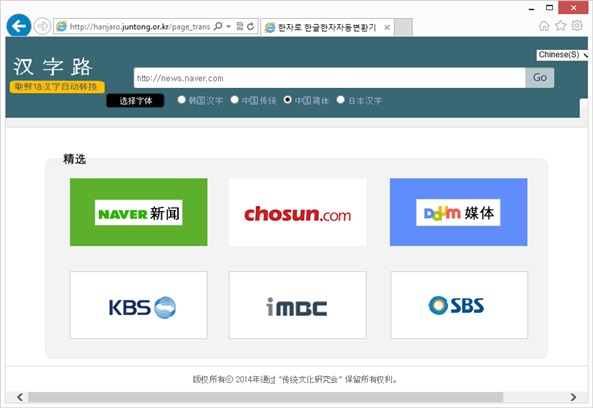Screen dimensions: 593x412
Task: Open a new blank tab
Action: pos(404,27)
